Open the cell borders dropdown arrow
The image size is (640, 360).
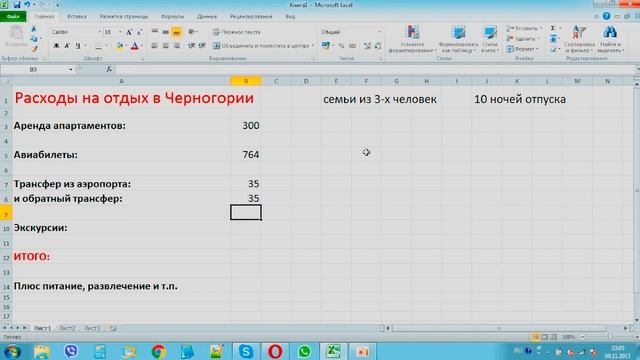point(106,46)
